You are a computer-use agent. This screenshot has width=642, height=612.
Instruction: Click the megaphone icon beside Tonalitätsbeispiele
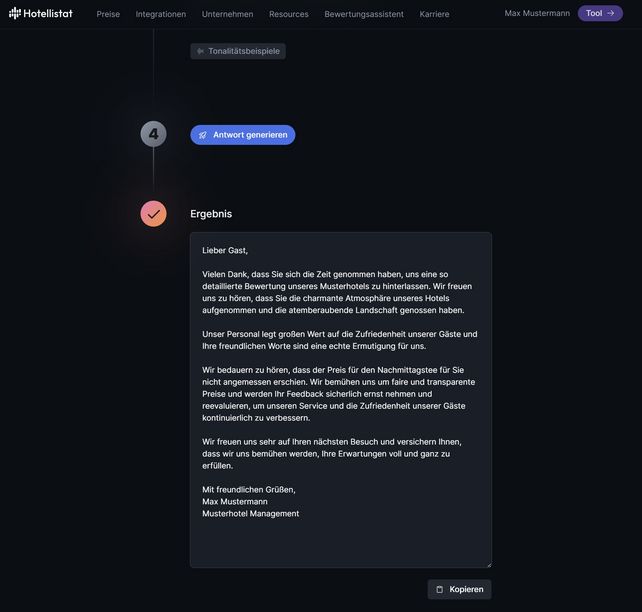[x=200, y=51]
